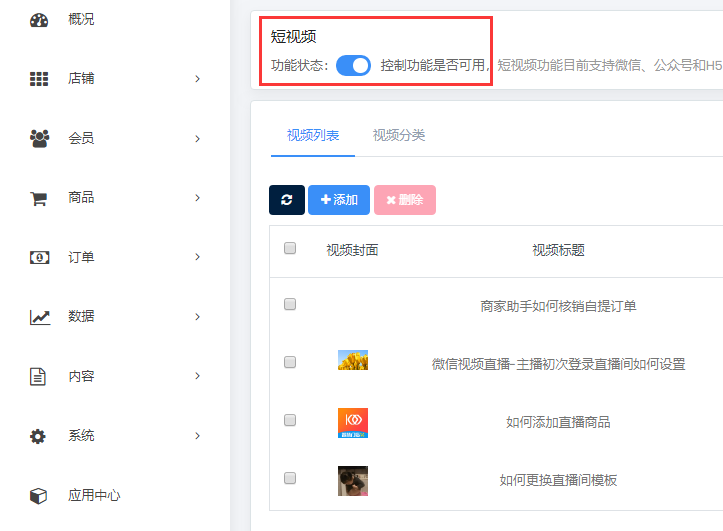Expand the 店铺 menu chevron

[197, 79]
